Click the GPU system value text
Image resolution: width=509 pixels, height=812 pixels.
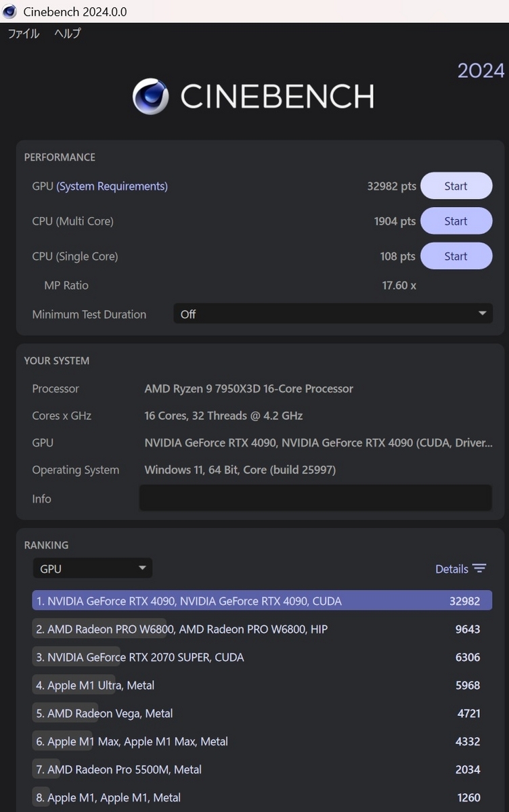point(318,443)
